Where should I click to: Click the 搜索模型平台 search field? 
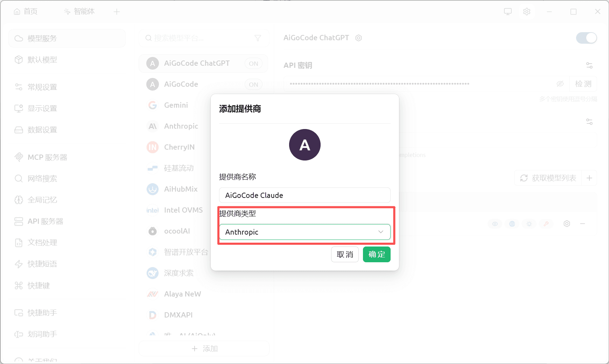click(x=204, y=38)
